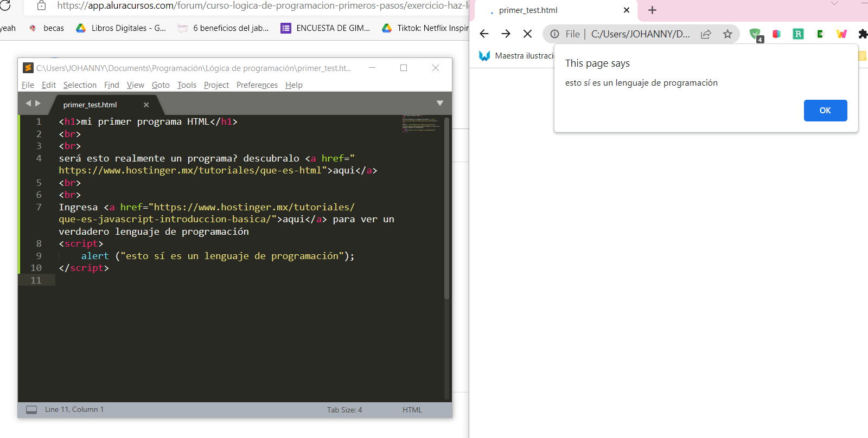The image size is (868, 438).
Task: Click the lock icon in left browser
Action: pyautogui.click(x=41, y=5)
